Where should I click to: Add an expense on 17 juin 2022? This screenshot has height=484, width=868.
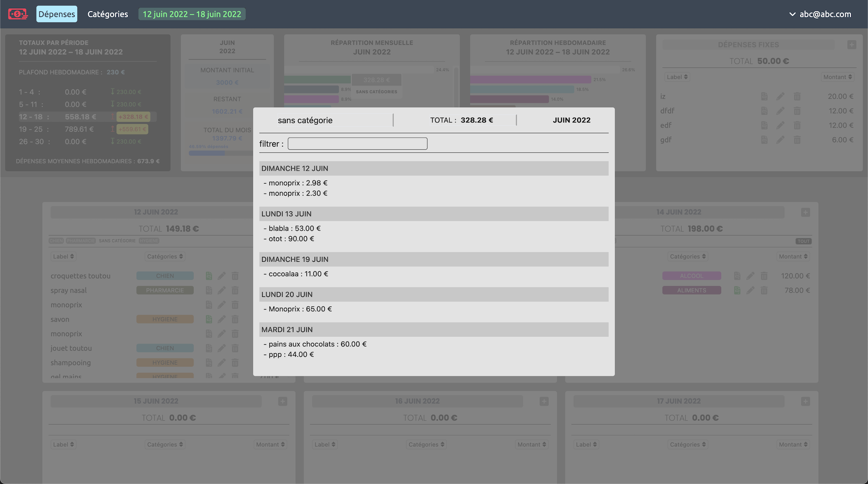click(x=806, y=402)
